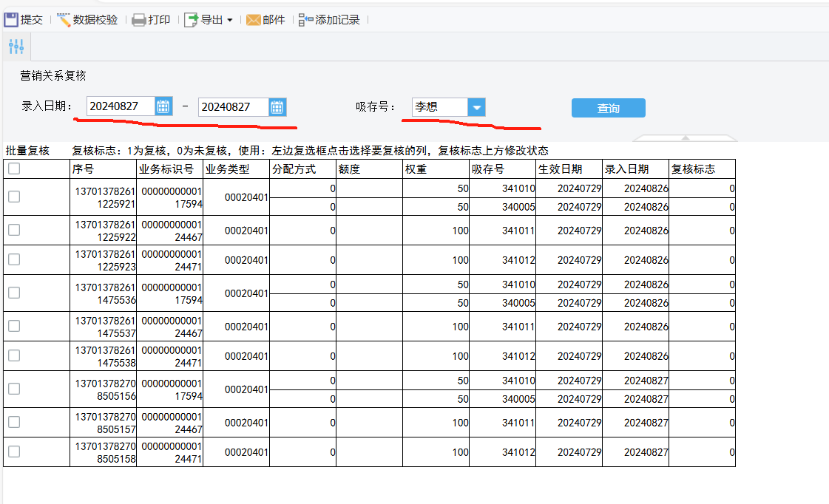Click the 复核标志 column header
This screenshot has width=829, height=504.
click(x=702, y=169)
